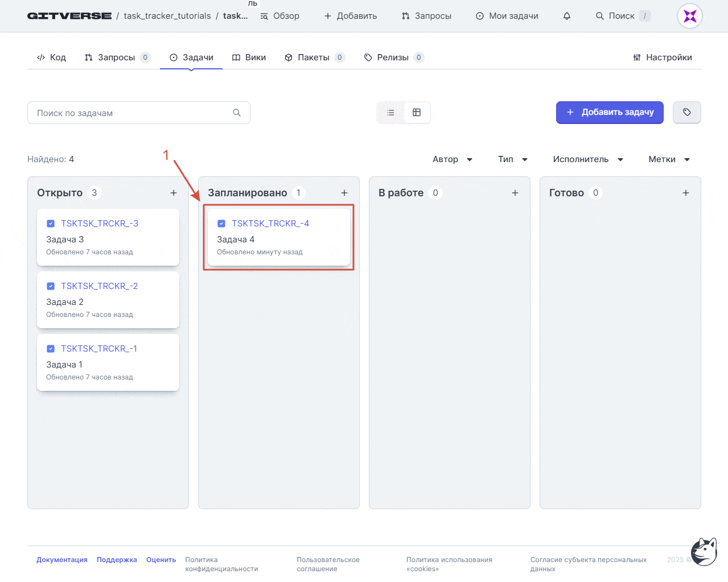728x582 pixels.
Task: Open the Запросы repository tab
Action: click(x=117, y=57)
